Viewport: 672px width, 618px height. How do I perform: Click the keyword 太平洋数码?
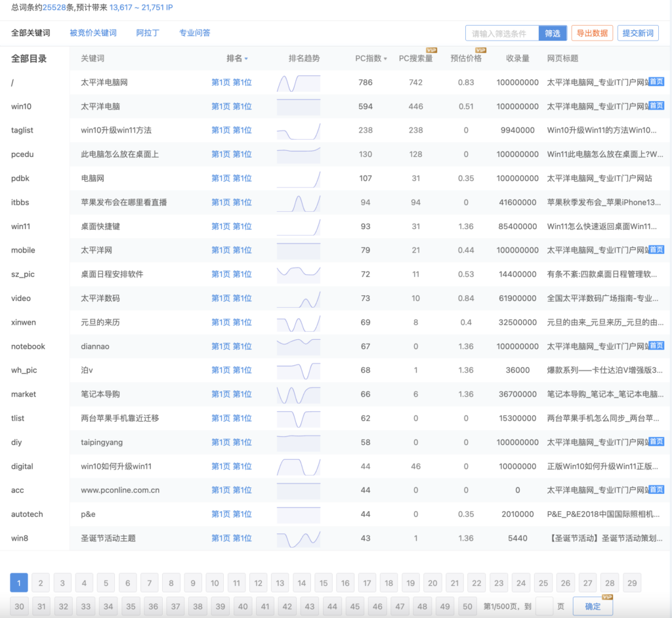coord(100,299)
